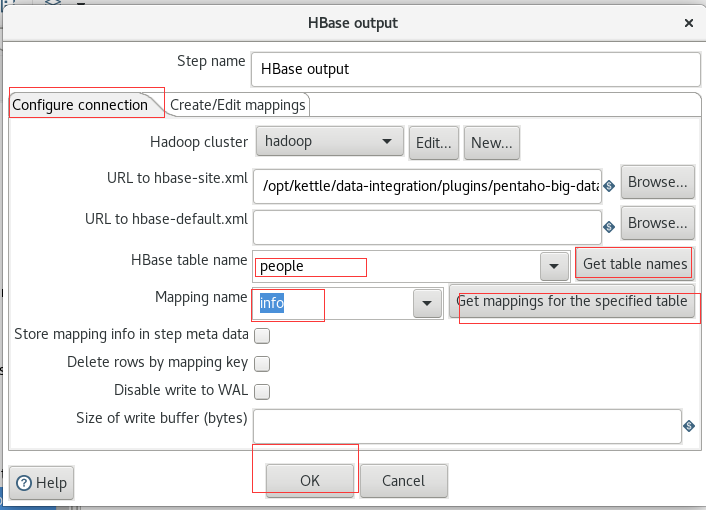Open the Hadoop cluster dropdown
The height and width of the screenshot is (510, 706).
point(330,141)
